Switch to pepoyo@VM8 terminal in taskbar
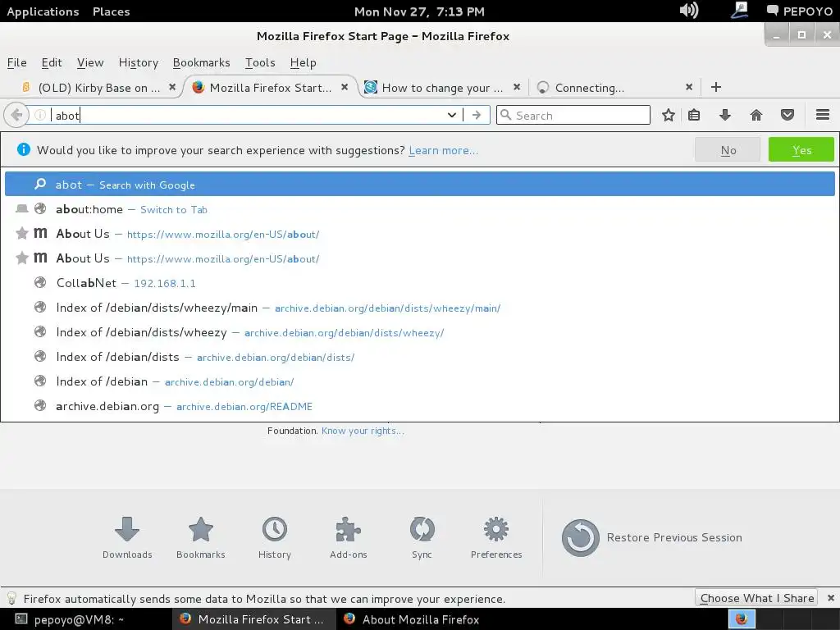 coord(85,619)
